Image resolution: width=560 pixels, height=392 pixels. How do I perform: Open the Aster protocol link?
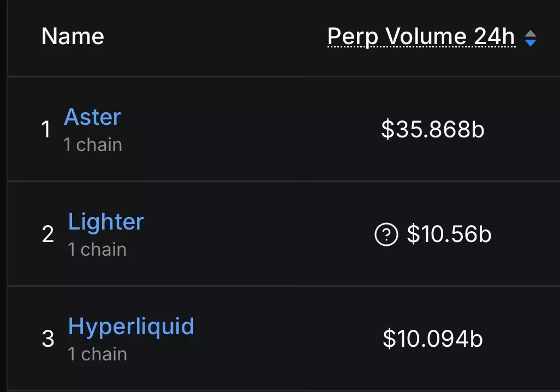[92, 117]
